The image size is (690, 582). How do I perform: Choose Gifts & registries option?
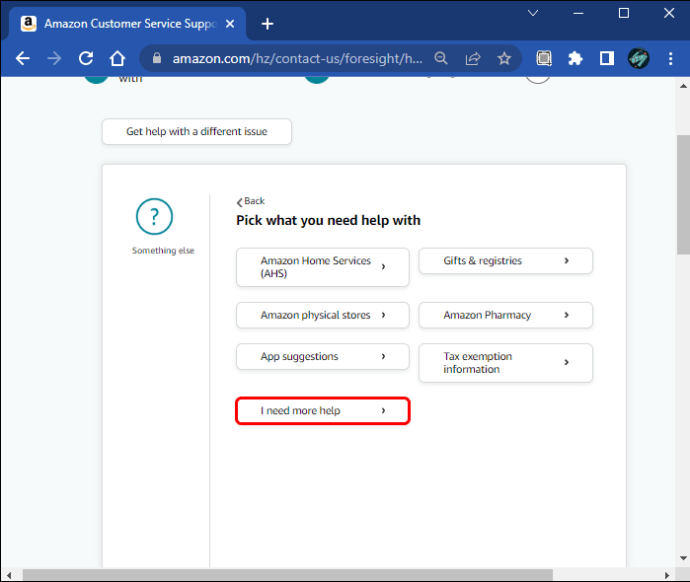(506, 261)
